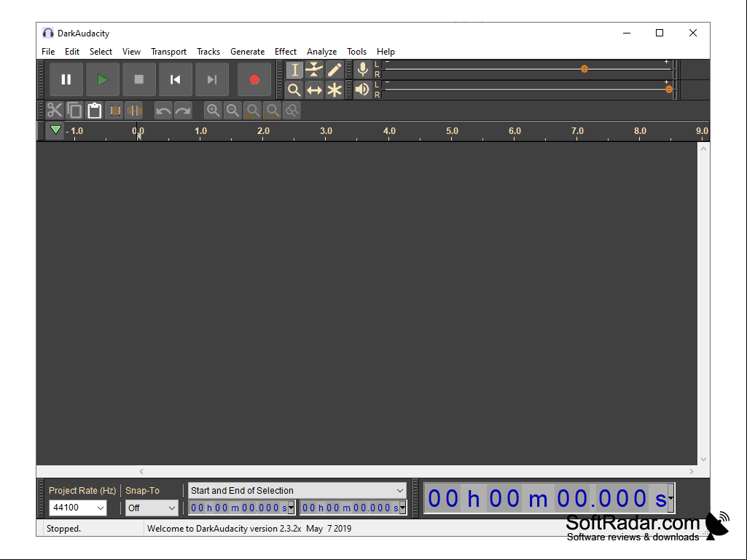747x560 pixels.
Task: Click the playback volume slider knob
Action: (669, 89)
